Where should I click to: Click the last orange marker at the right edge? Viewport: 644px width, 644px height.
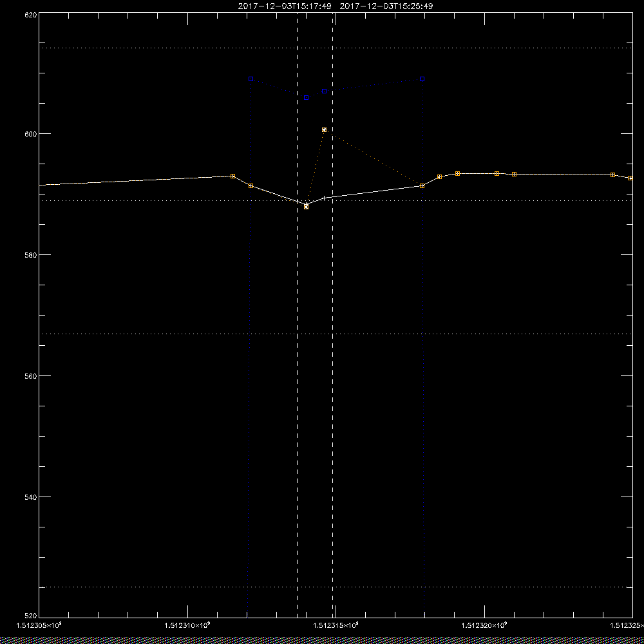pyautogui.click(x=630, y=178)
